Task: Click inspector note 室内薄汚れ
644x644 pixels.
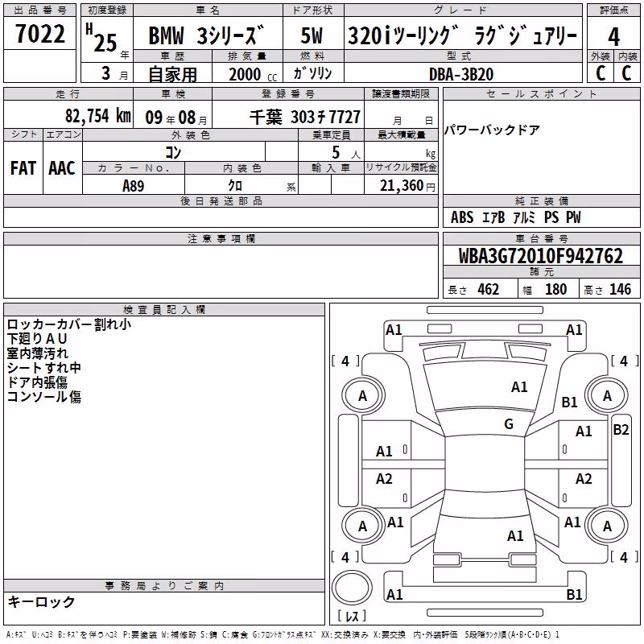Action: tap(37, 353)
